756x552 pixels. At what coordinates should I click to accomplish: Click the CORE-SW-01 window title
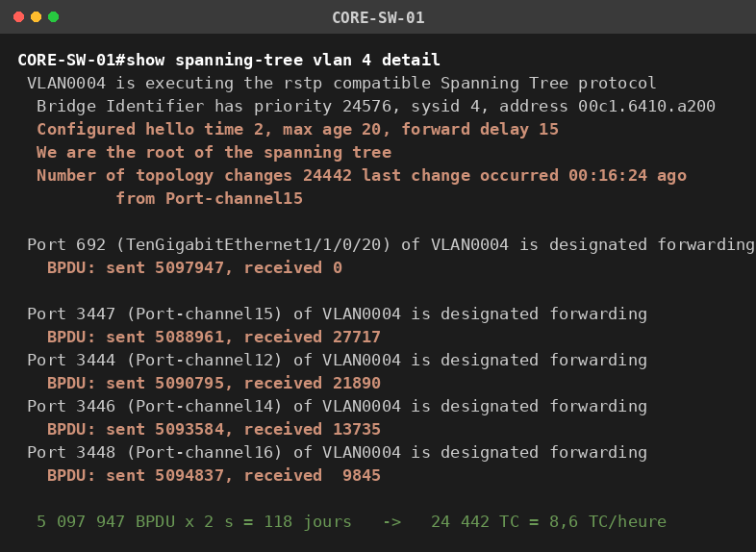tap(378, 18)
